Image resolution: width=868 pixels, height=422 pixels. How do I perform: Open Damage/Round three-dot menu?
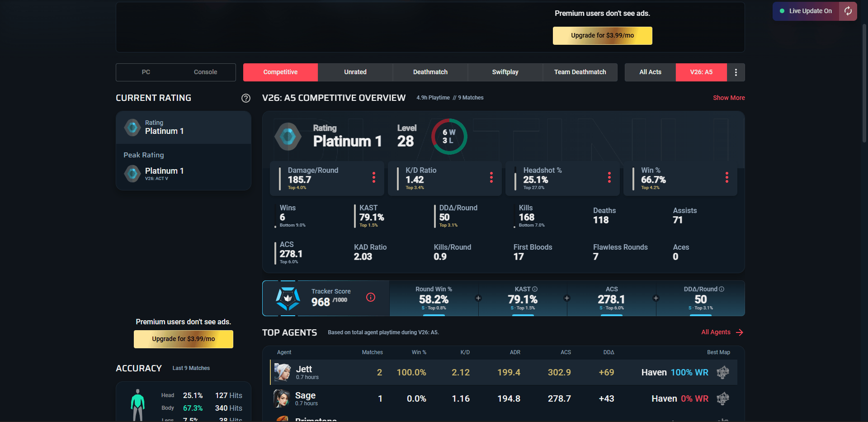pyautogui.click(x=374, y=177)
